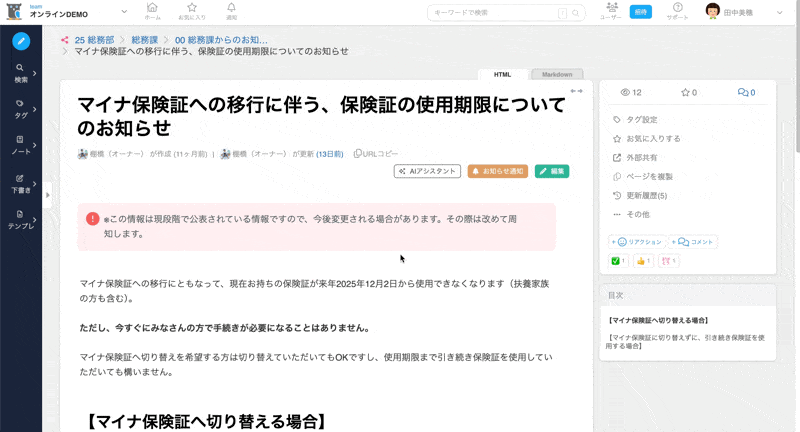Screen dimensions: 800x432
Task: Open the 通知 bell notifications
Action: coord(232,12)
